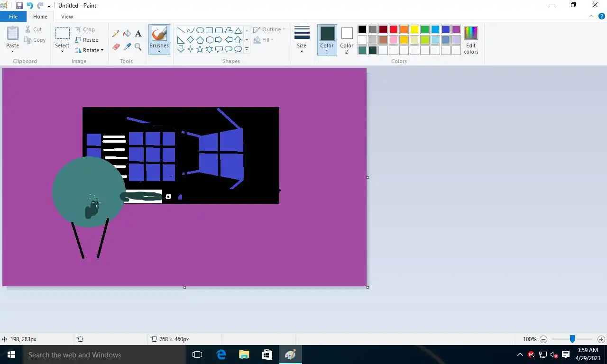Open the Rotate dropdown

[89, 50]
